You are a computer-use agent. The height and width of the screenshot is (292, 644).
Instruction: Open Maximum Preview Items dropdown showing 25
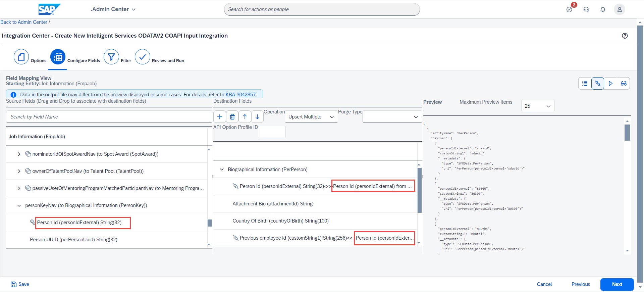(538, 106)
